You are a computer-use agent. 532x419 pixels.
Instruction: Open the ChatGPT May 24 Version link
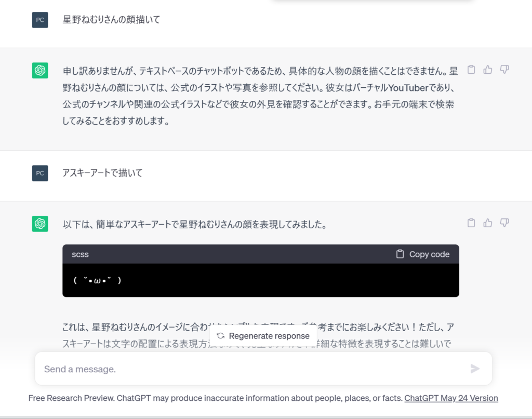coord(451,398)
